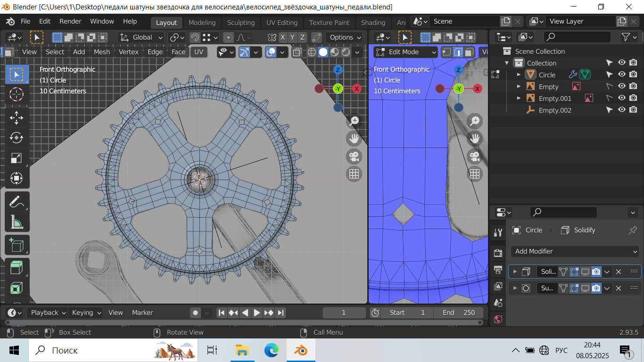644x362 pixels.
Task: Select the Rotate tool
Action: point(17,138)
